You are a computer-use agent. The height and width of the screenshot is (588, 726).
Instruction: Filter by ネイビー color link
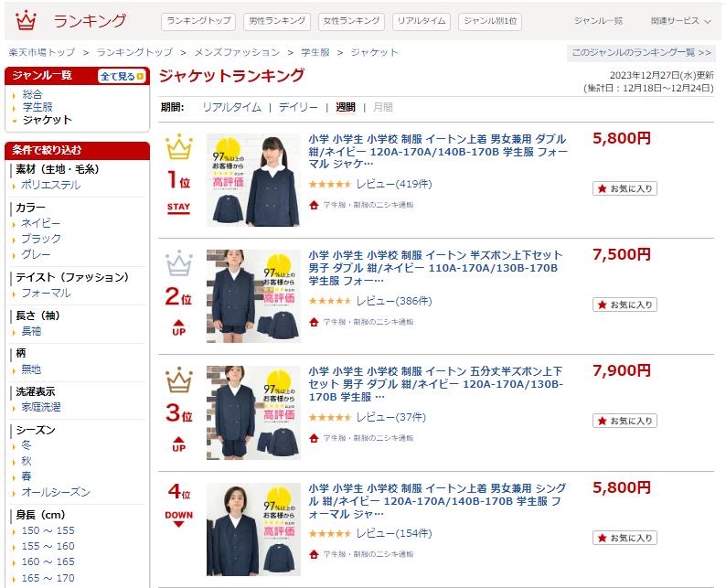(41, 223)
